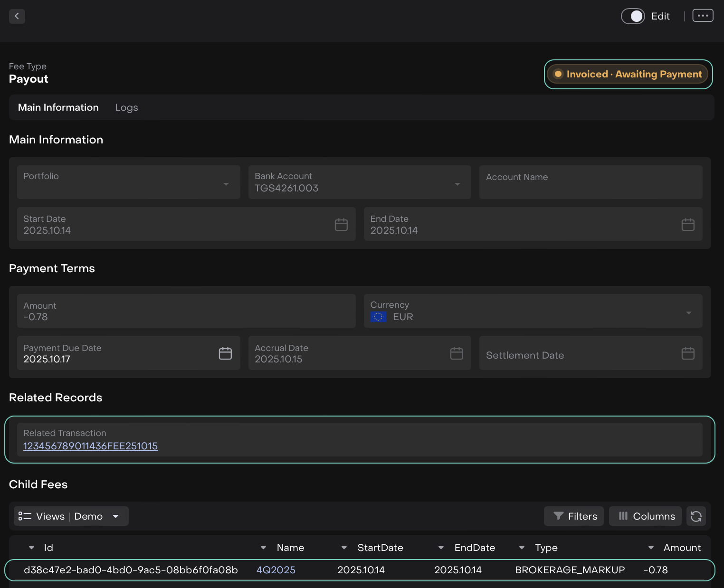Open the three-dots more options menu
This screenshot has width=724, height=588.
[703, 16]
